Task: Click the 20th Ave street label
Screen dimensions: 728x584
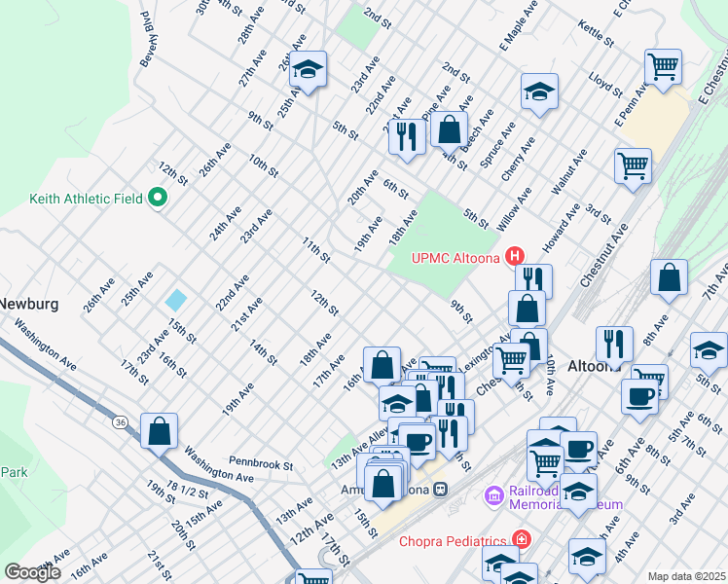Action: coord(363,188)
